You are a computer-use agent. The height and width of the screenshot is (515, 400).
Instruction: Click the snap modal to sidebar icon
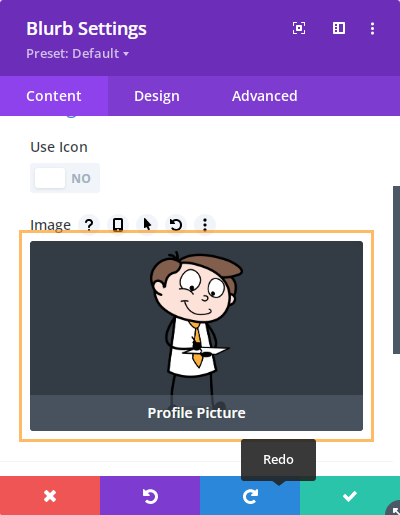pos(339,28)
